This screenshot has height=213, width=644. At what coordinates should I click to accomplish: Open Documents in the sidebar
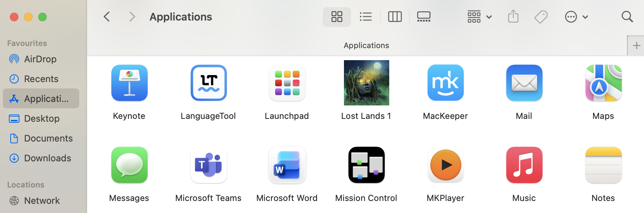tap(41, 138)
